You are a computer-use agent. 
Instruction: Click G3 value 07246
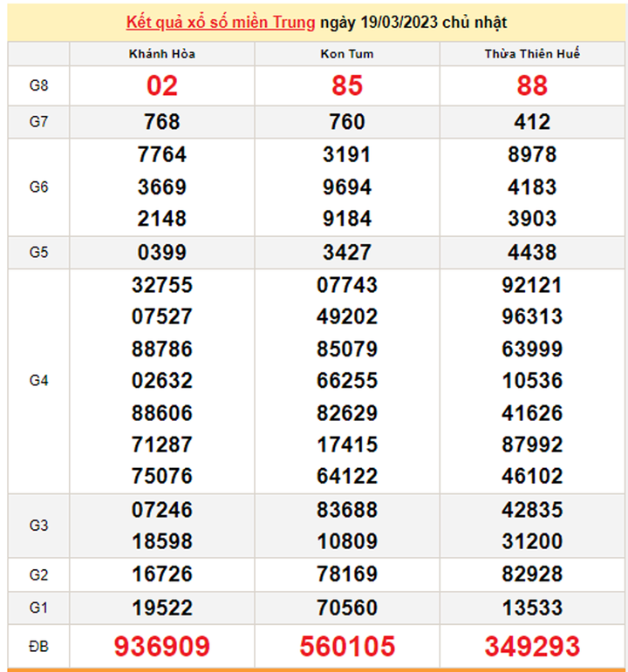point(162,510)
